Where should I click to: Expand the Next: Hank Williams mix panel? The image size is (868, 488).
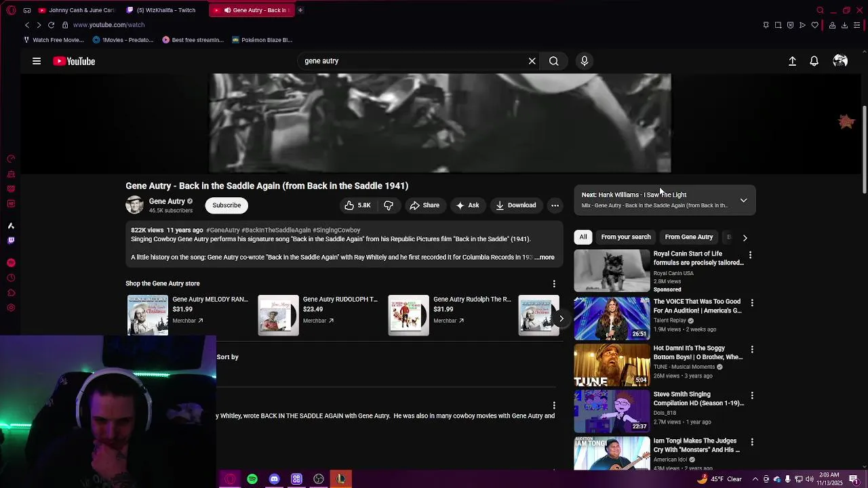[x=744, y=201]
